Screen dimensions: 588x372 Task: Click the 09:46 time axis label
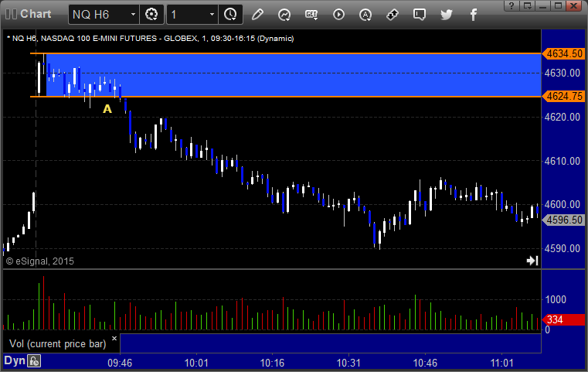120,363
